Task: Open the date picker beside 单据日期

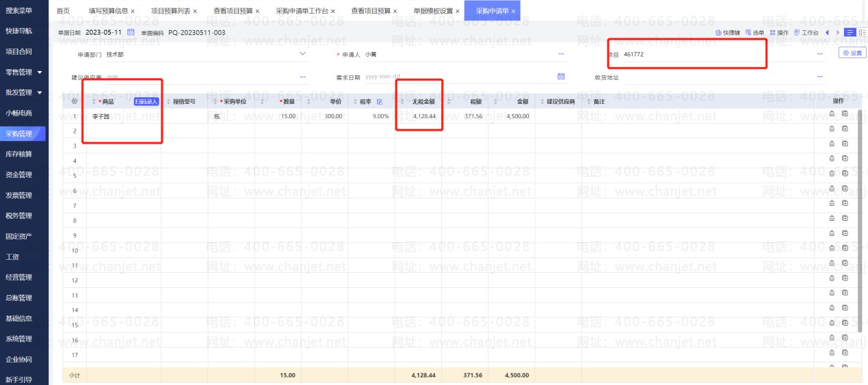Action: coord(131,32)
